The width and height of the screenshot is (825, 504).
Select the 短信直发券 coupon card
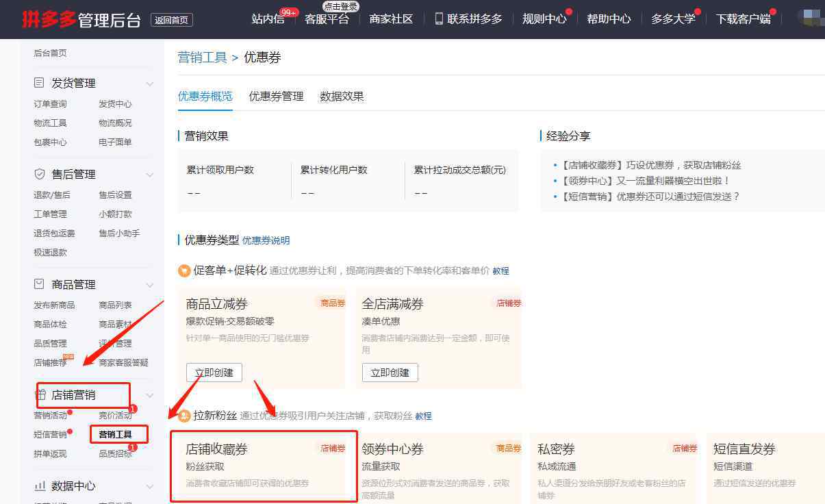(x=765, y=468)
